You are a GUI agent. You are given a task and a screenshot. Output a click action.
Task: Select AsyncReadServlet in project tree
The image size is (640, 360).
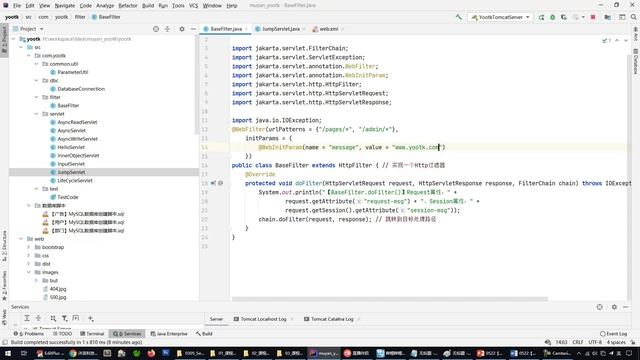pos(77,122)
